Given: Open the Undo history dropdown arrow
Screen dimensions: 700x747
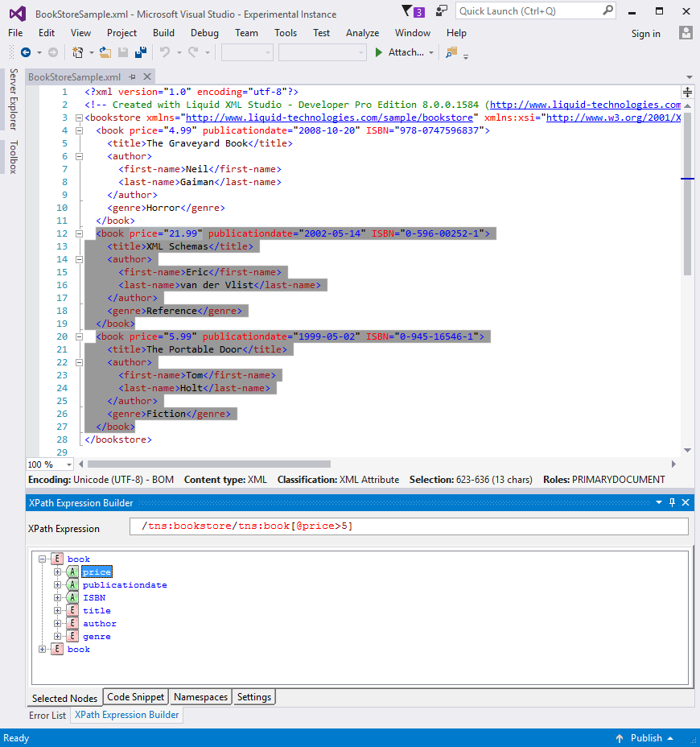Looking at the screenshot, I should (x=179, y=52).
